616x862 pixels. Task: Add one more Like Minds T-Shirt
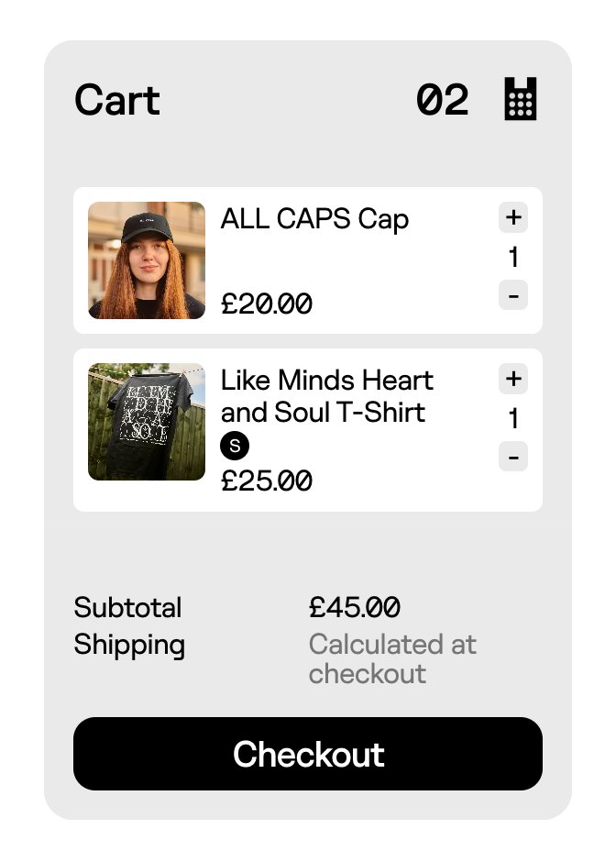coord(513,379)
